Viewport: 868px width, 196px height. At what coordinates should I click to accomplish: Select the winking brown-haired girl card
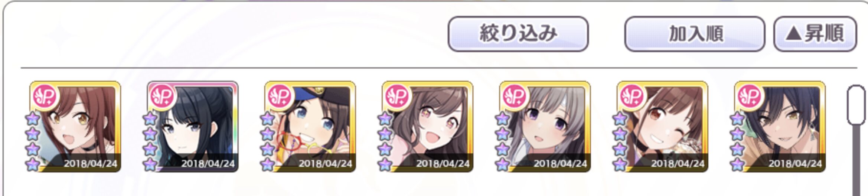(662, 127)
